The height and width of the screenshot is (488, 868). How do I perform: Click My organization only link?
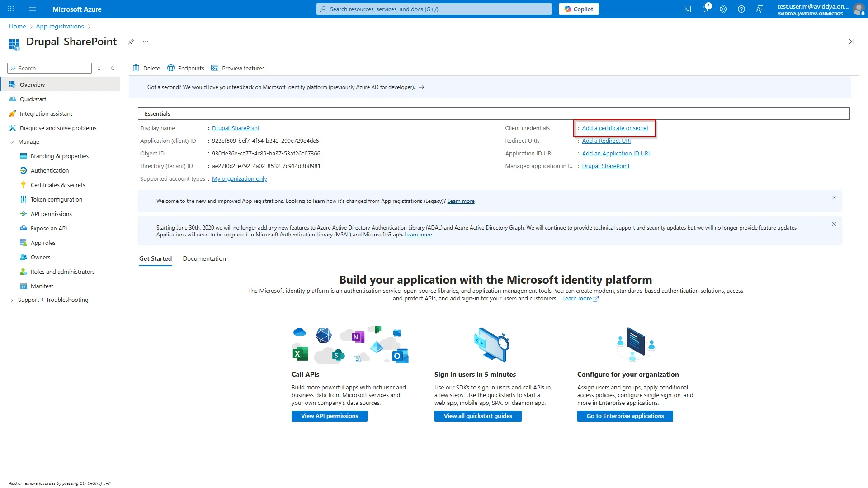click(240, 179)
